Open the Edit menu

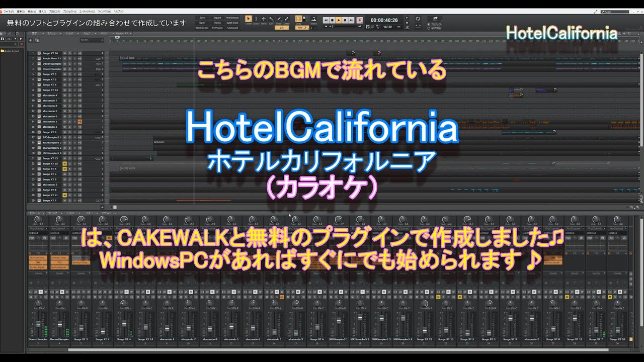21,12
